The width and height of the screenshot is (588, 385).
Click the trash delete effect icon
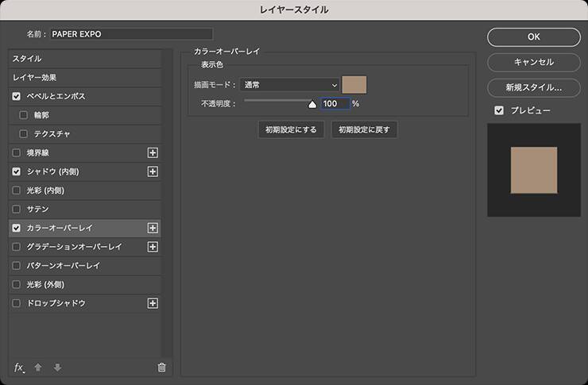click(x=162, y=367)
